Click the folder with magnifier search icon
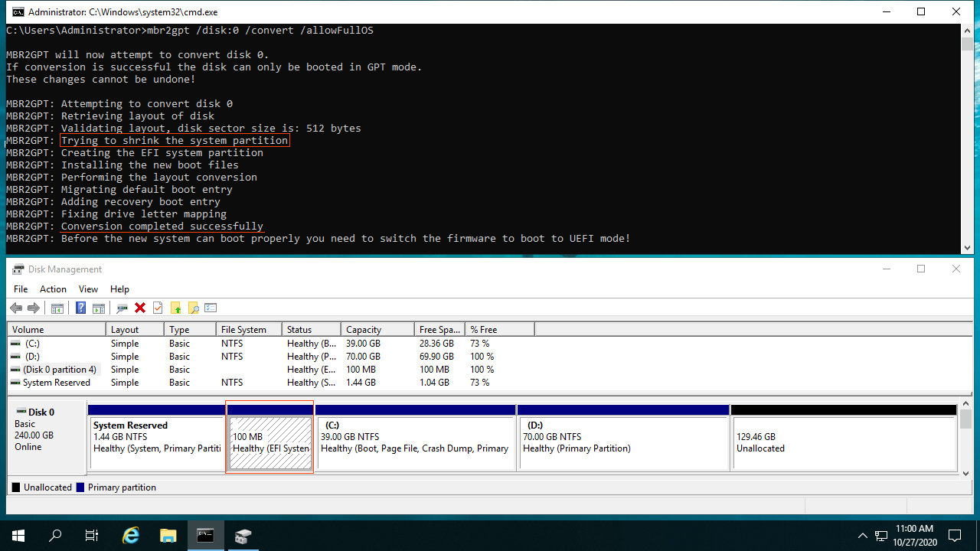Screen dimensions: 980x551 click(194, 308)
